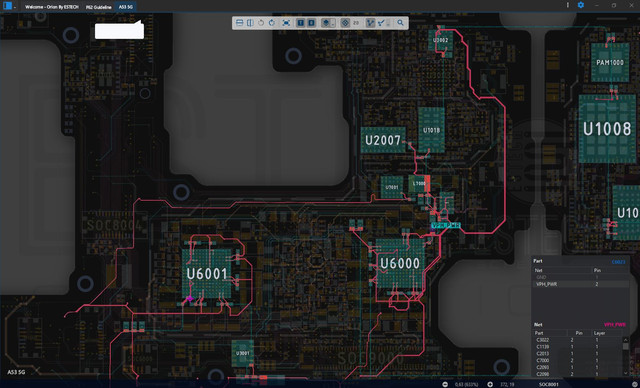Click the C7000 row in Net list

(578, 361)
